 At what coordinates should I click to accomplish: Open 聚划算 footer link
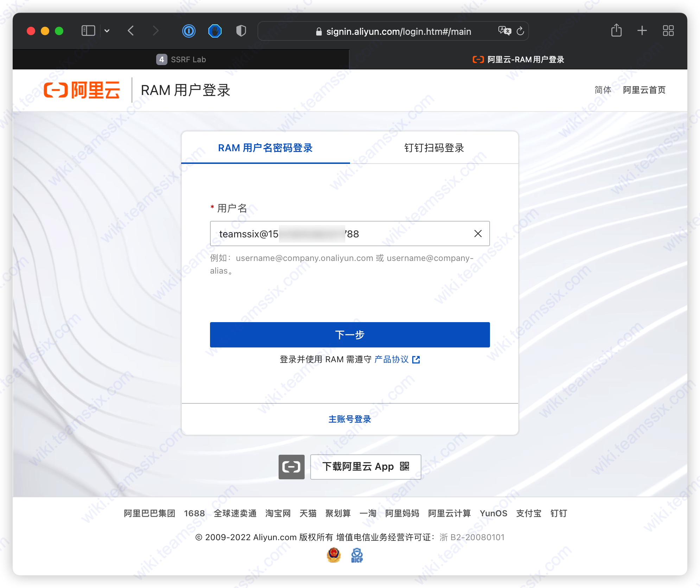coord(338,513)
